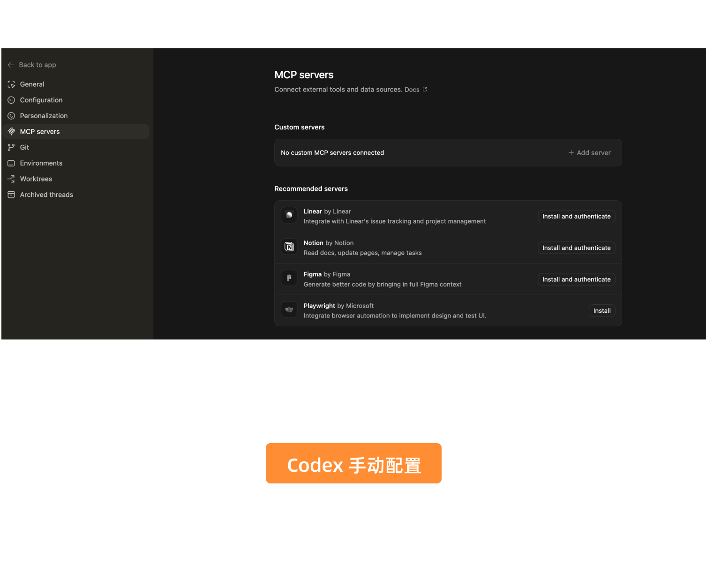This screenshot has width=706, height=588.
Task: Select MCP servers in the sidebar
Action: tap(76, 132)
